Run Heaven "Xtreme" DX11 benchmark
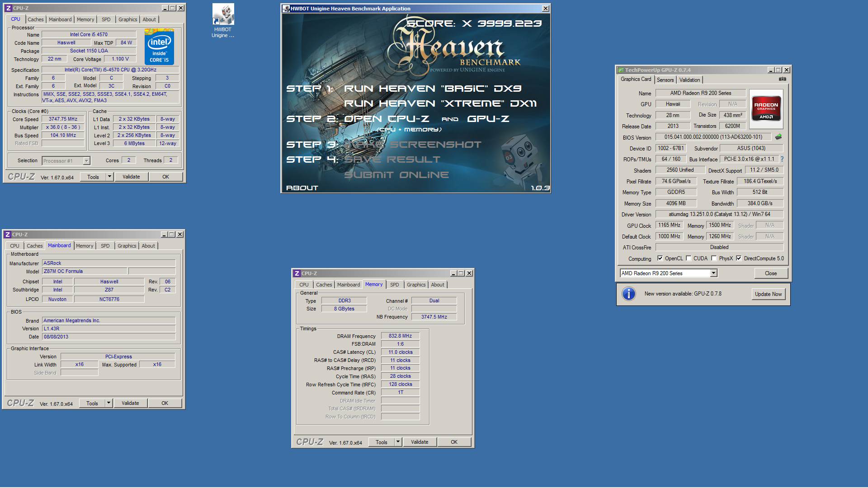This screenshot has height=488, width=868. (x=440, y=103)
